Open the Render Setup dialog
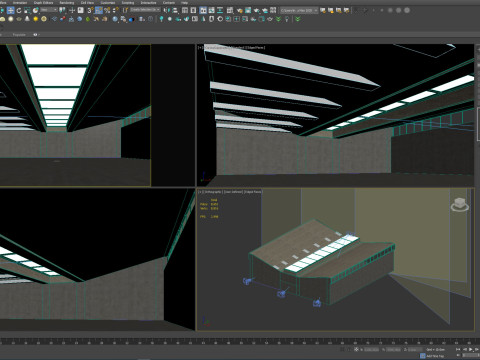The image size is (480, 360). (240, 10)
